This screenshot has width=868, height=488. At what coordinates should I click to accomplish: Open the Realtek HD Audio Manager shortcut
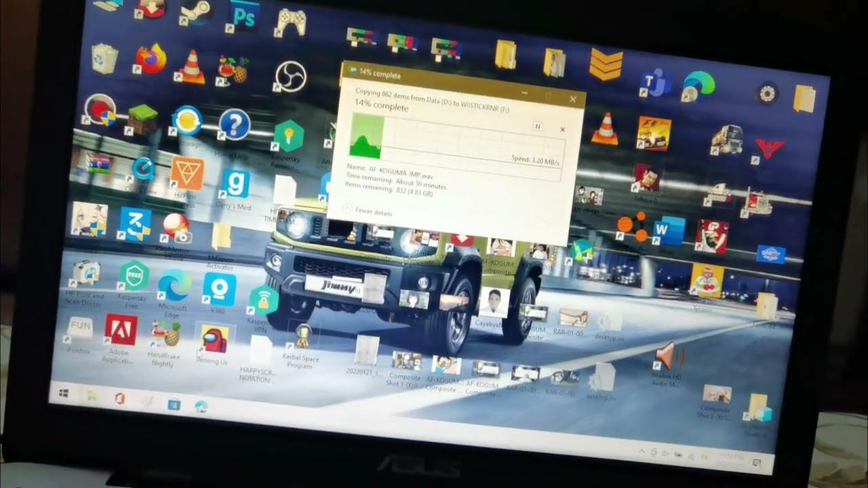point(670,357)
